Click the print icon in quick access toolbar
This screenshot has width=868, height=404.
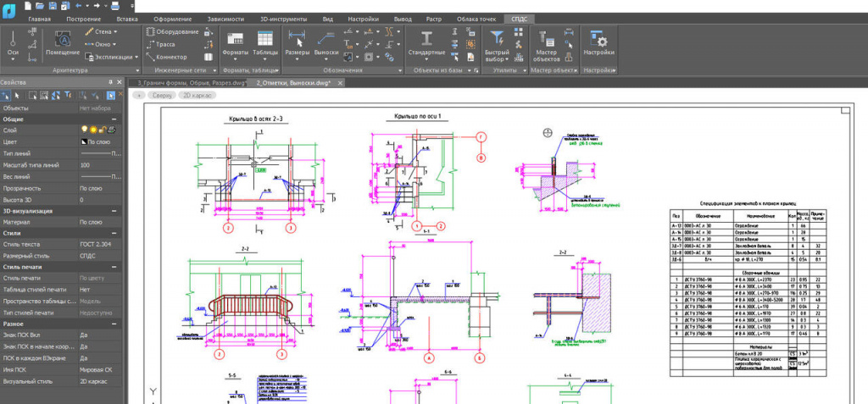pyautogui.click(x=116, y=6)
